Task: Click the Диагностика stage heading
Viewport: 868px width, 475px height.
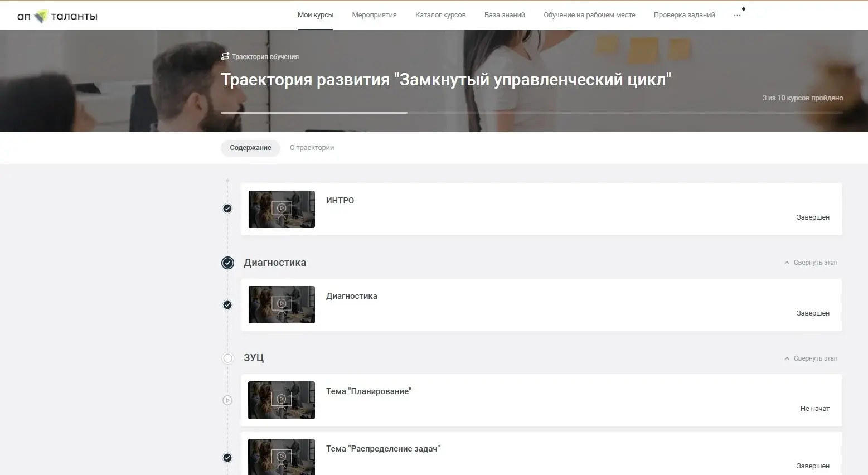Action: coord(275,263)
